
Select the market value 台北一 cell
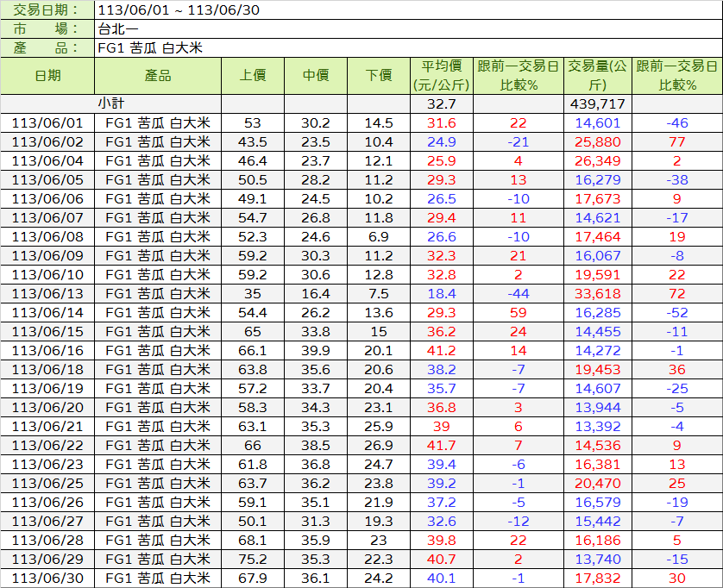(x=119, y=29)
